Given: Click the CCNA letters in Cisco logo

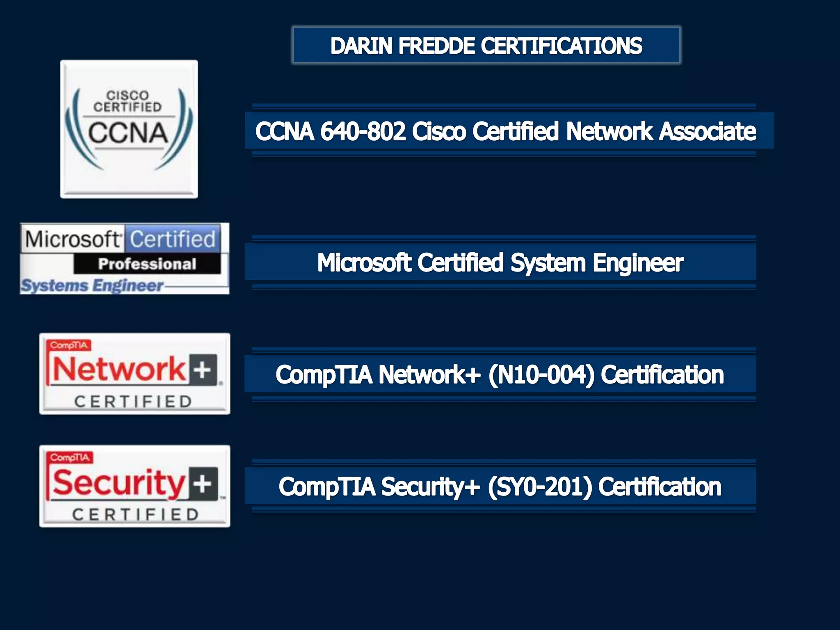Looking at the screenshot, I should 128,133.
